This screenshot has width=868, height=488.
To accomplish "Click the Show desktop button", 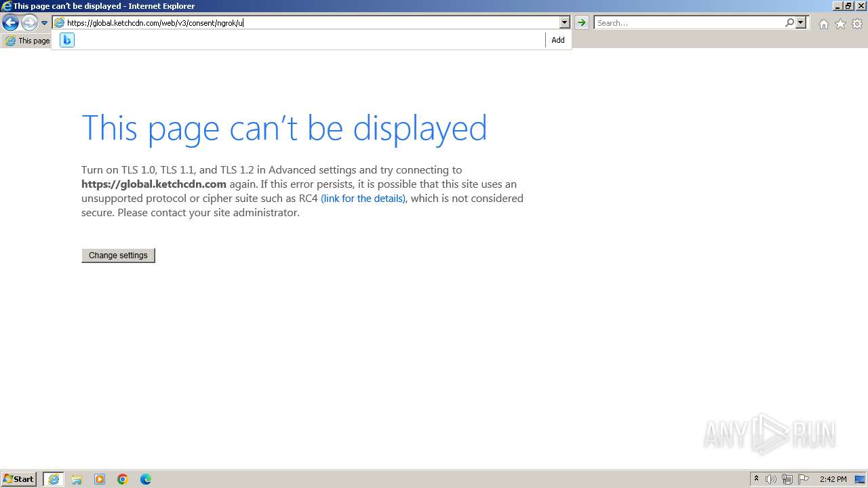I will [861, 479].
